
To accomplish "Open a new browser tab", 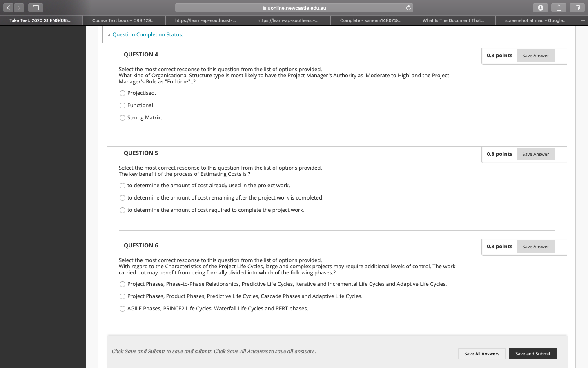I will 584,20.
